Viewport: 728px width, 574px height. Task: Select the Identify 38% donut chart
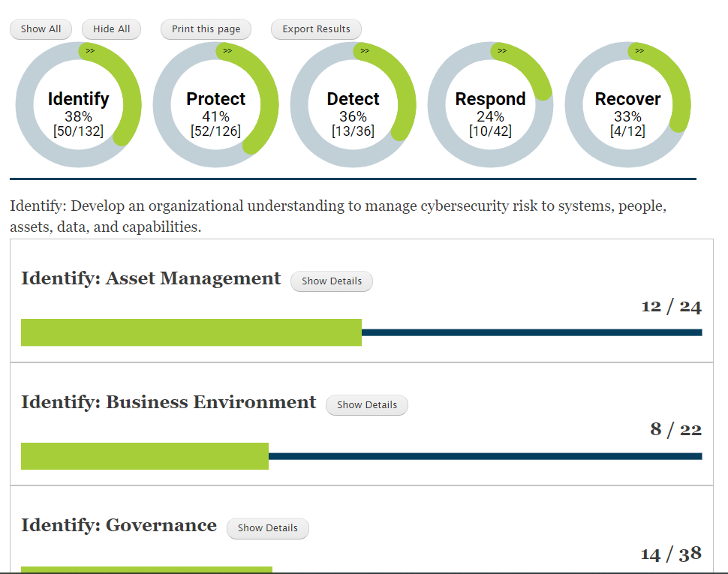pos(78,106)
